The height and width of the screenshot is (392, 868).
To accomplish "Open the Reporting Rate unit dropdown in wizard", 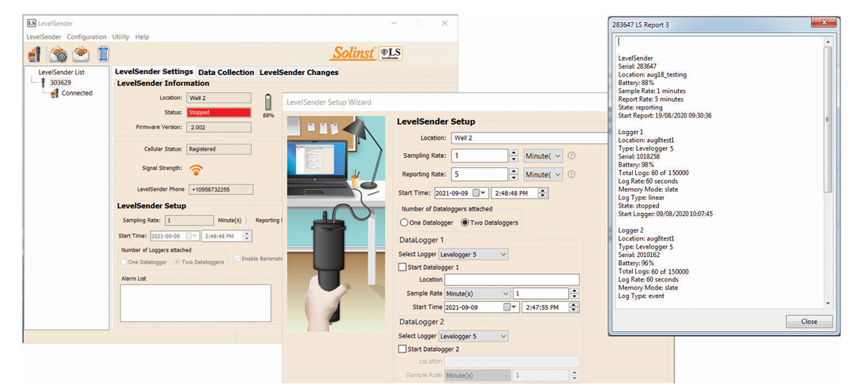I will 543,174.
